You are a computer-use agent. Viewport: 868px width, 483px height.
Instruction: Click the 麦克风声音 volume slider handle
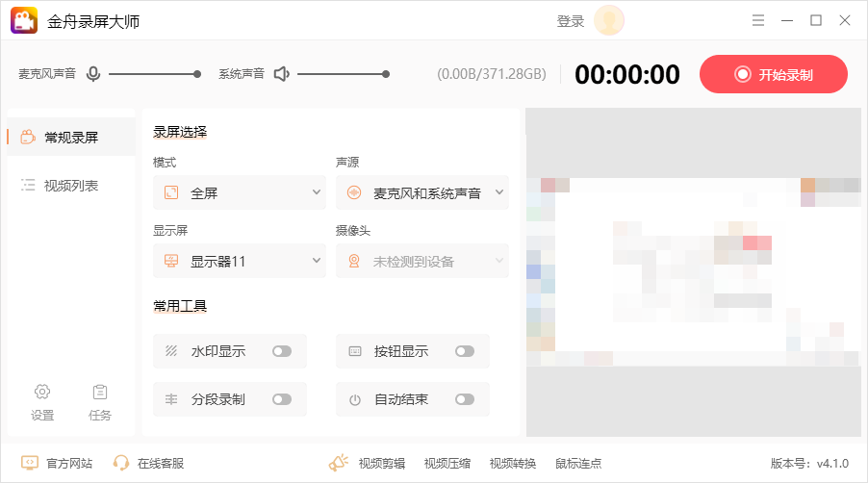[197, 74]
